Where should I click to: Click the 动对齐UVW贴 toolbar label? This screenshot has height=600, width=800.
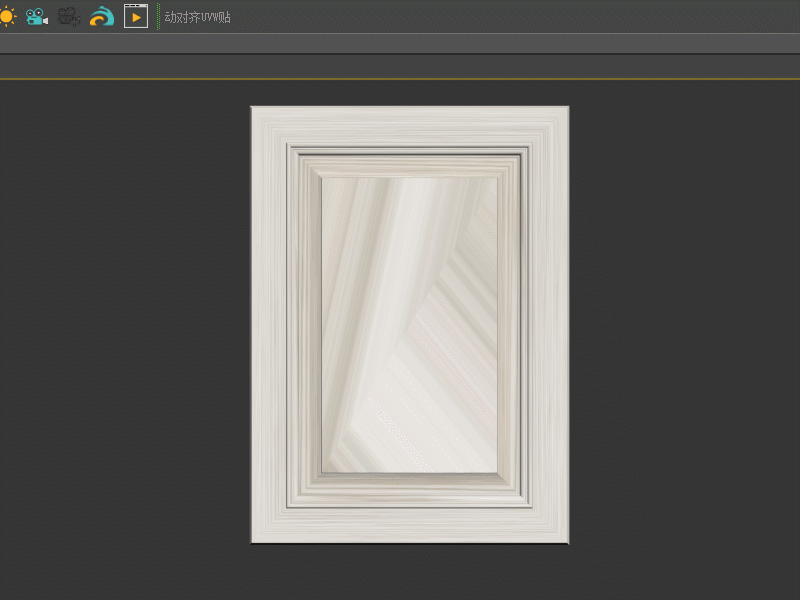197,17
